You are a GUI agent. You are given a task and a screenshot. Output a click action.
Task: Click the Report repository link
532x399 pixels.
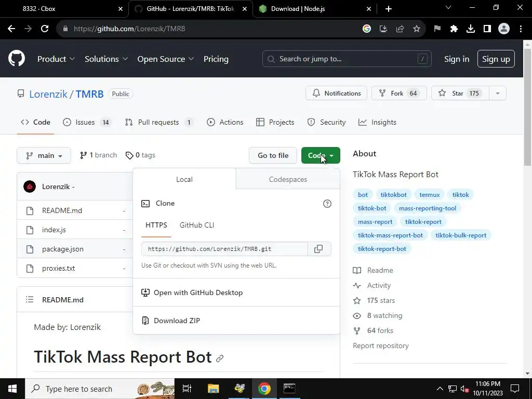(381, 345)
